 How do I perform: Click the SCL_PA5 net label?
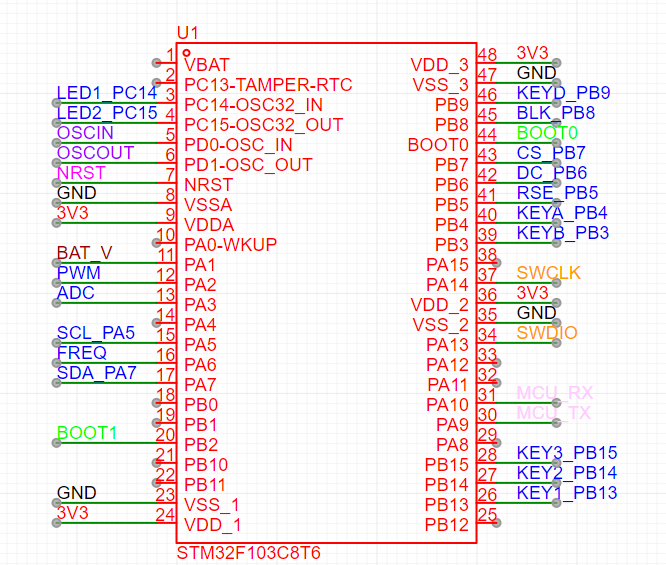click(96, 333)
